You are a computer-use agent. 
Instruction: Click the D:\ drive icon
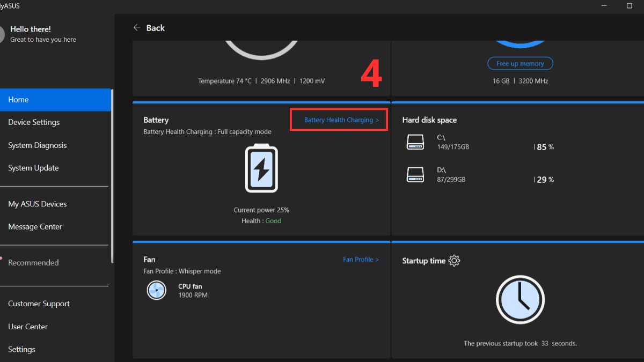[415, 174]
